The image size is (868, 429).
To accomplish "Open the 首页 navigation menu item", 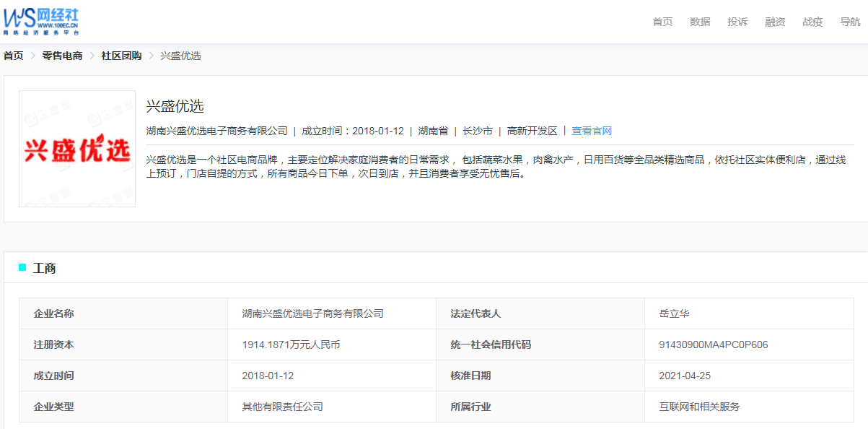I will [662, 22].
